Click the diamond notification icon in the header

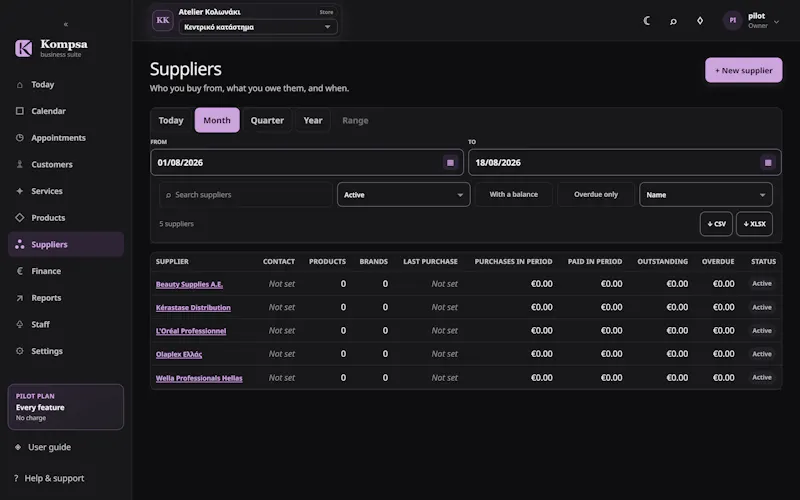pos(700,20)
